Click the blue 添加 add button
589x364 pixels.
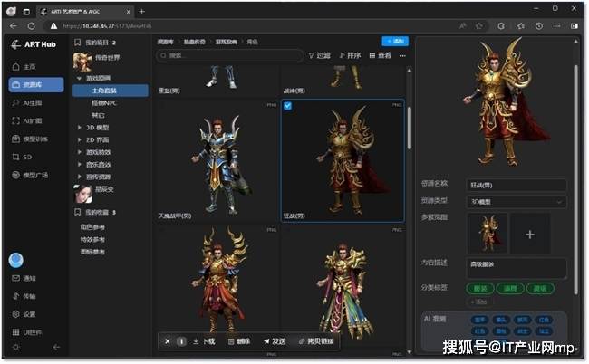395,42
